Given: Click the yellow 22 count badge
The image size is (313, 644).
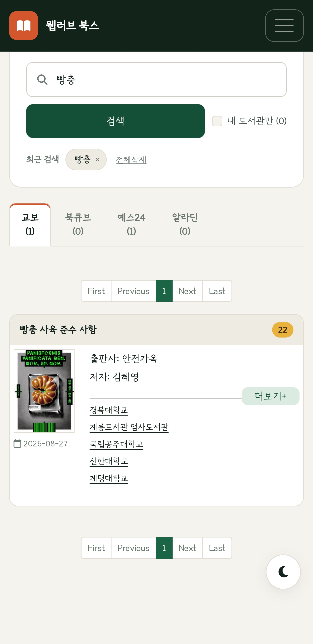Looking at the screenshot, I should (283, 330).
